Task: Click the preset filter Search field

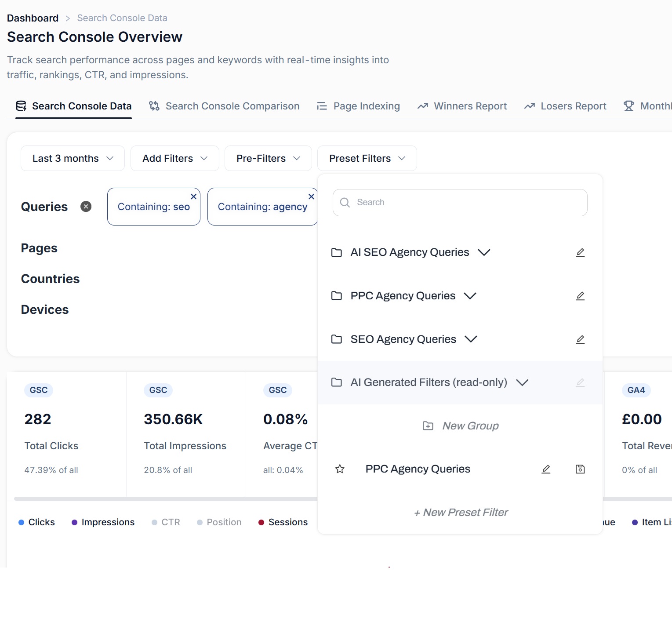Action: point(460,203)
